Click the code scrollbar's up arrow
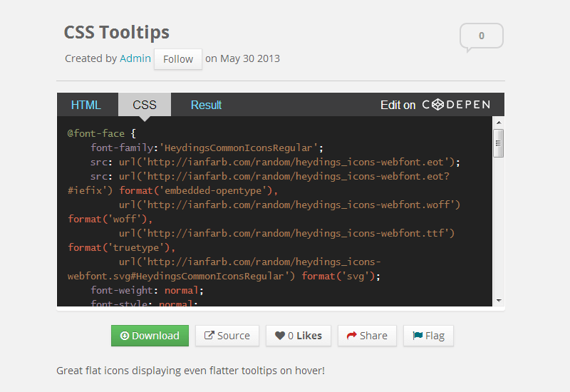This screenshot has height=392, width=570. point(499,122)
